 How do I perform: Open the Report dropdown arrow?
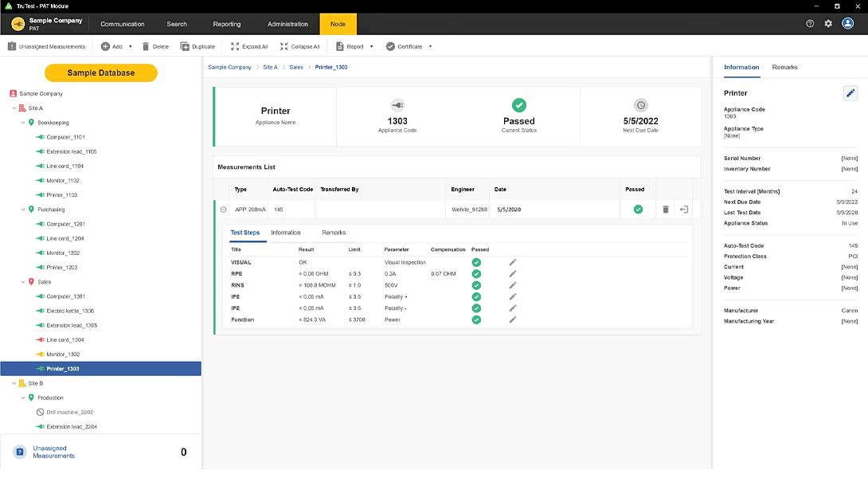[x=371, y=46]
